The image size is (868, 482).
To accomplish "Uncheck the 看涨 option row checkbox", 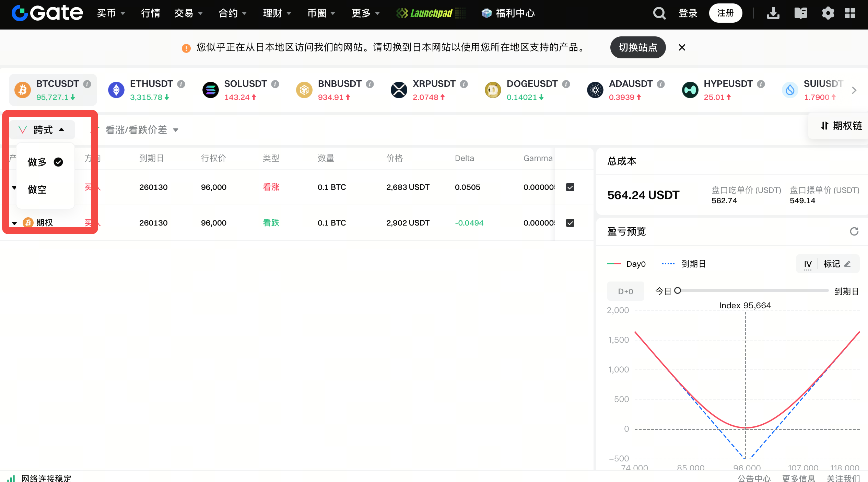I will click(570, 187).
